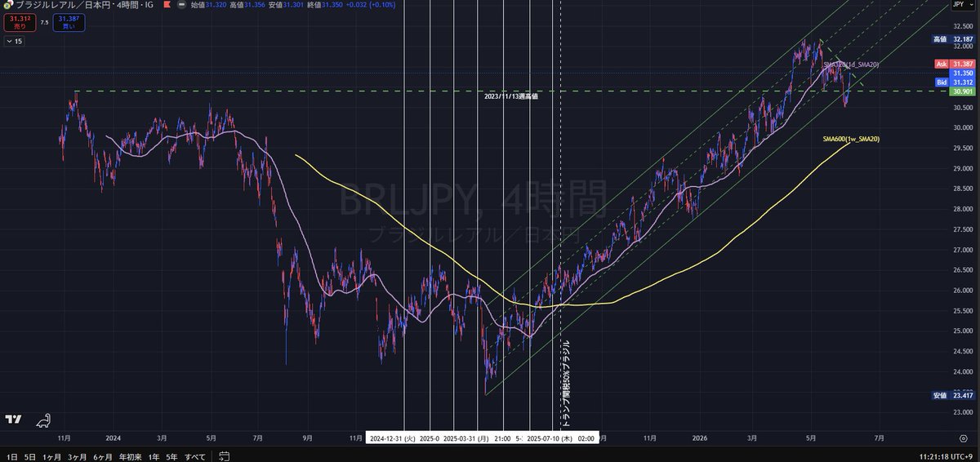Expand the collapsed 15 indicators legend
This screenshot has height=462, width=980.
15,41
